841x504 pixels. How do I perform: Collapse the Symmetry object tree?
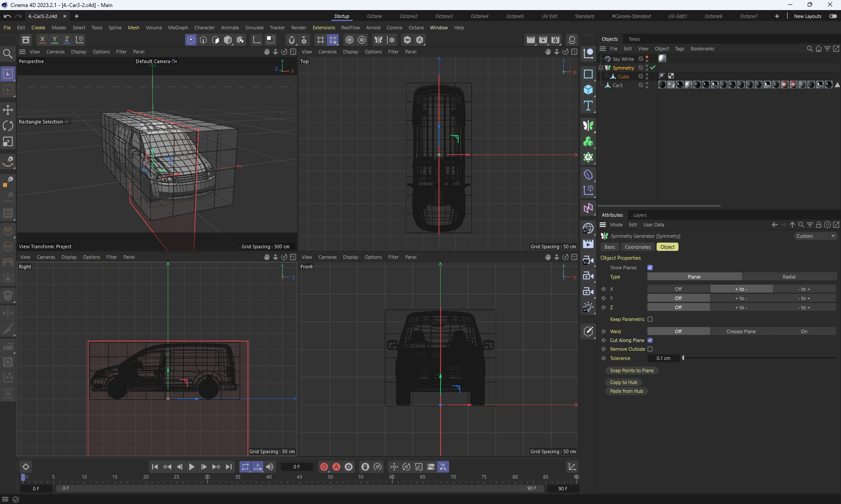pyautogui.click(x=601, y=68)
